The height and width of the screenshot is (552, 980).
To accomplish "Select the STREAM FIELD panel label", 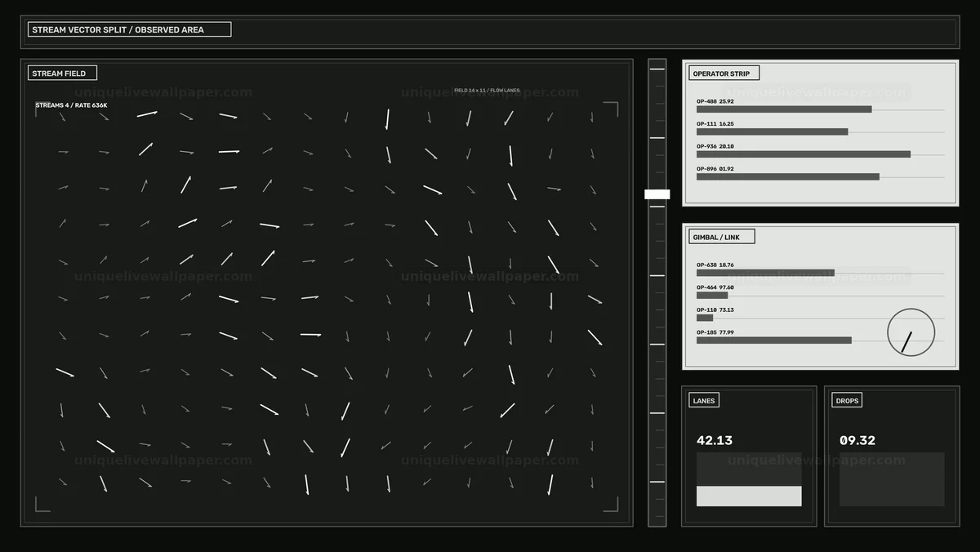I will pos(62,73).
